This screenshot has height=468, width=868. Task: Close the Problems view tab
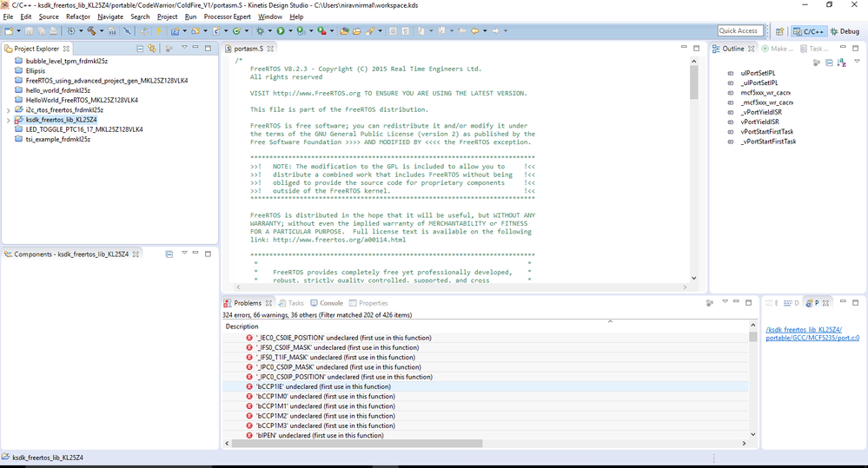click(268, 303)
